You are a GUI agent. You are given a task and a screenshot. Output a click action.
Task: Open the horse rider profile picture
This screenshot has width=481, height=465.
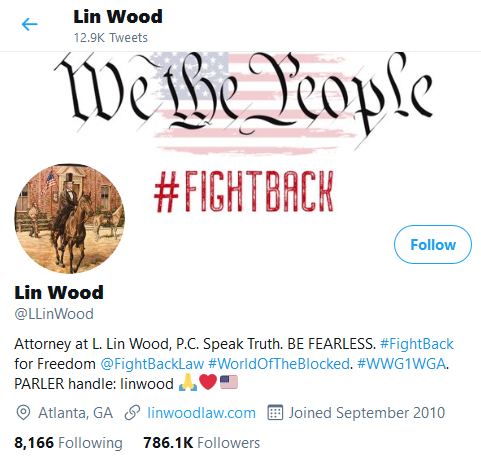[70, 218]
